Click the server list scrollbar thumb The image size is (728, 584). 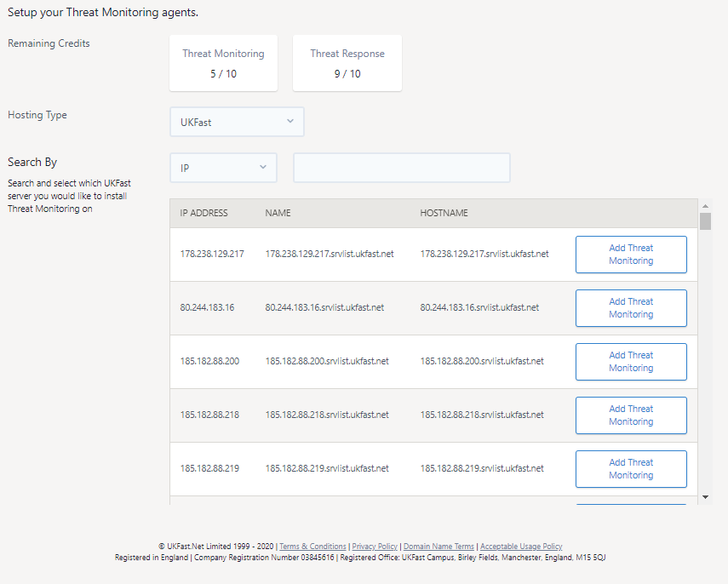pyautogui.click(x=705, y=221)
